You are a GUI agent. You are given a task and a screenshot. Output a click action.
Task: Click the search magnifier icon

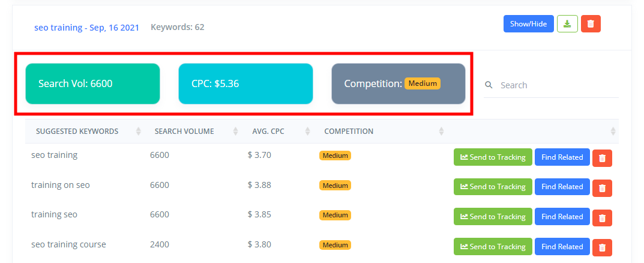click(489, 85)
